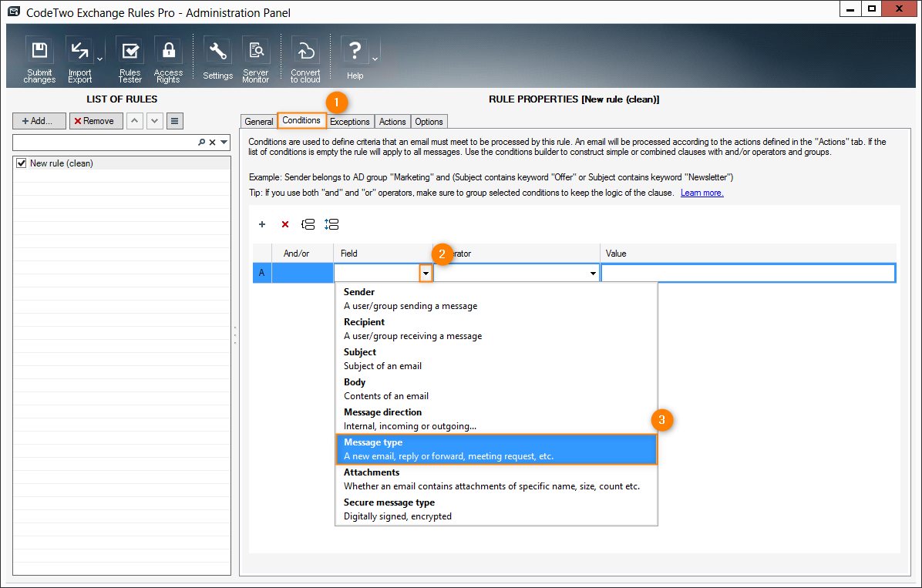
Task: Focus the rules search input box
Action: click(105, 143)
